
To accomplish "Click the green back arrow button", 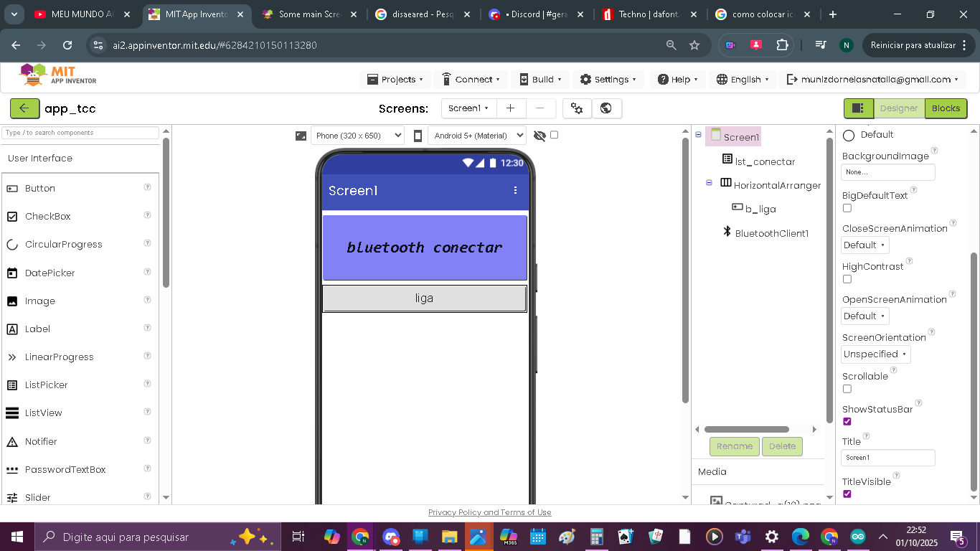I will pyautogui.click(x=24, y=108).
